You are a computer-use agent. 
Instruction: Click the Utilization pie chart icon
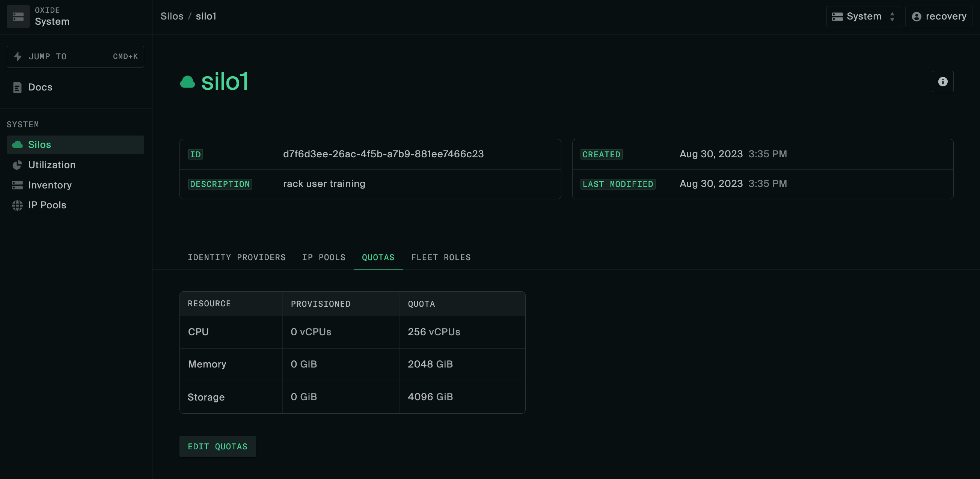point(17,165)
